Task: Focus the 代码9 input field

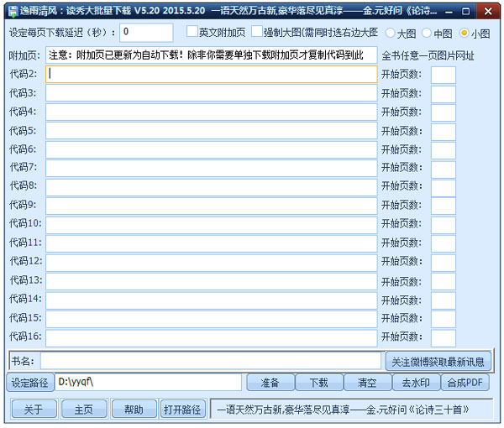Action: pyautogui.click(x=211, y=206)
